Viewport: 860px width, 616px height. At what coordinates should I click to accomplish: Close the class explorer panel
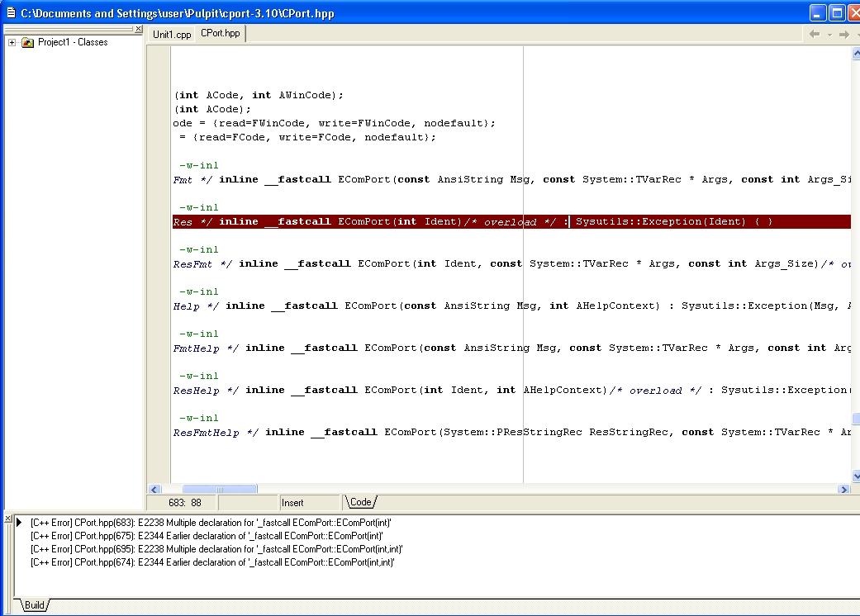click(139, 29)
